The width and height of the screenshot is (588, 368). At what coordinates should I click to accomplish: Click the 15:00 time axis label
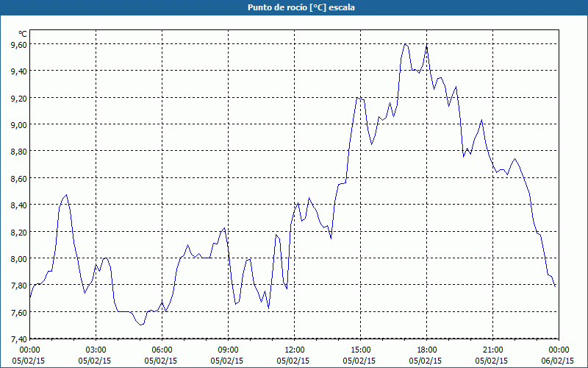tap(360, 350)
